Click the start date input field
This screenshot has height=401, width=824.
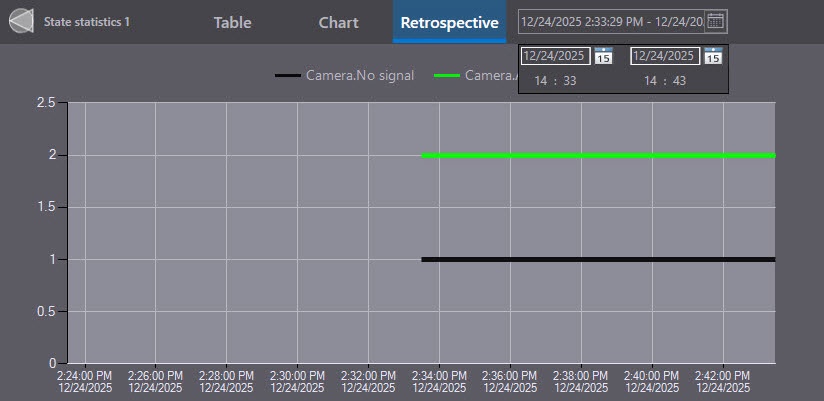[x=556, y=56]
